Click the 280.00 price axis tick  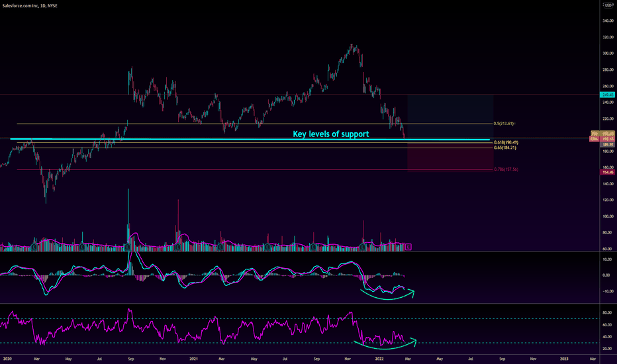[608, 69]
